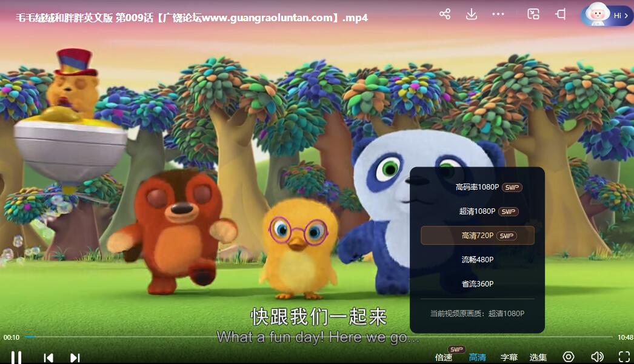The width and height of the screenshot is (634, 364).
Task: Click the 当前视频原画质：超清1080P text
Action: [x=477, y=314]
